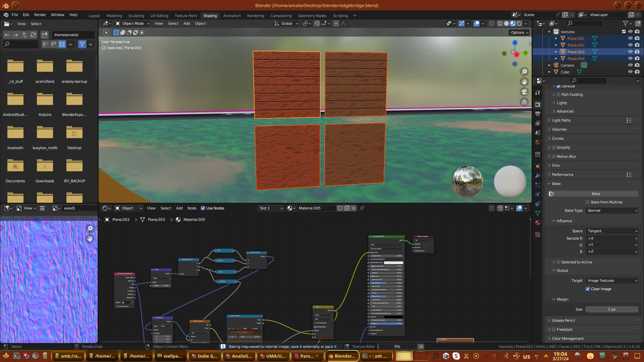Toggle camera view gizmo icon
The image size is (644, 362).
pyautogui.click(x=524, y=92)
